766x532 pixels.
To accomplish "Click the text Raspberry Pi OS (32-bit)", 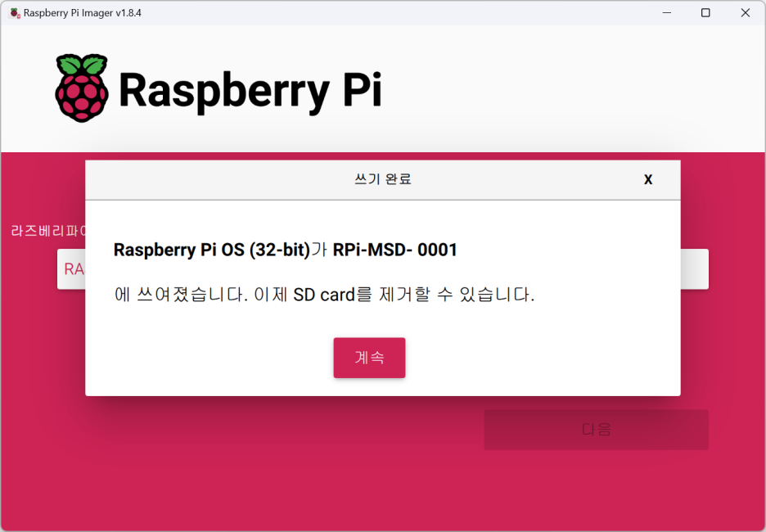I will [x=211, y=250].
